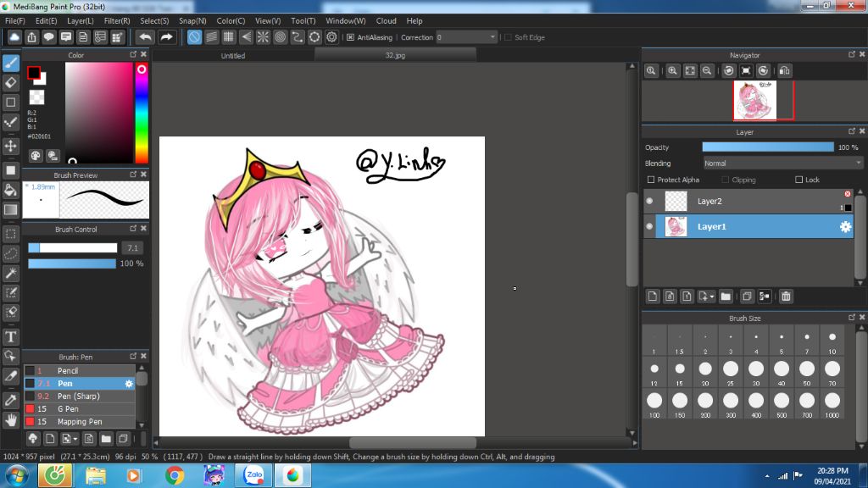Hide Layer1 visibility
This screenshot has width=868, height=488.
(x=649, y=227)
